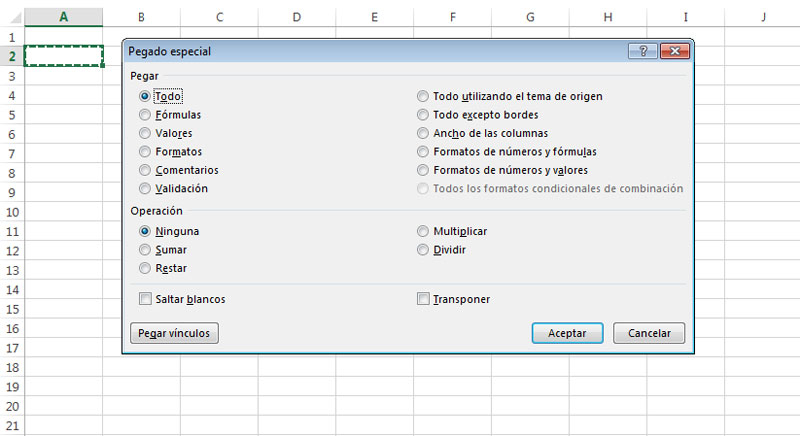Screen dimensions: 800x436
Task: Select column header G
Action: point(530,17)
